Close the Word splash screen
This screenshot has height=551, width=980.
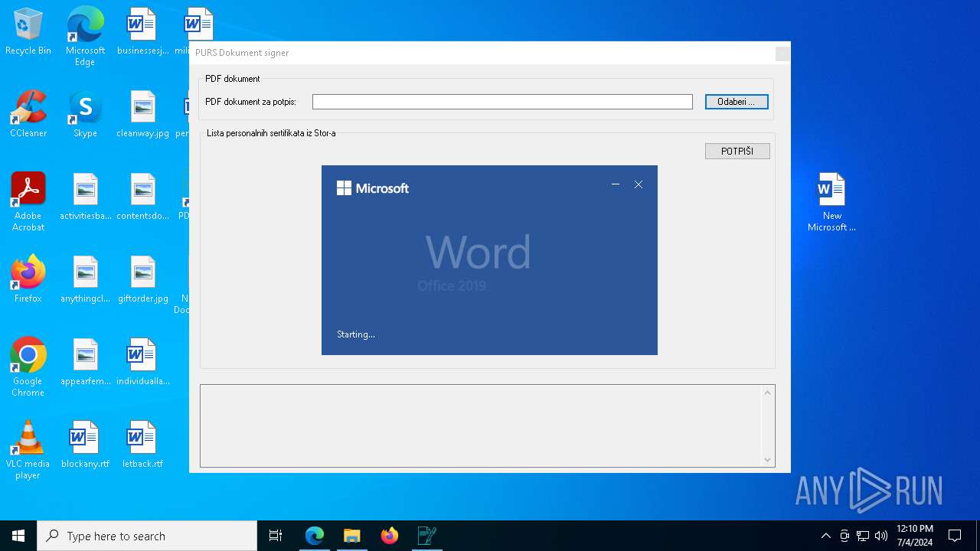click(639, 184)
